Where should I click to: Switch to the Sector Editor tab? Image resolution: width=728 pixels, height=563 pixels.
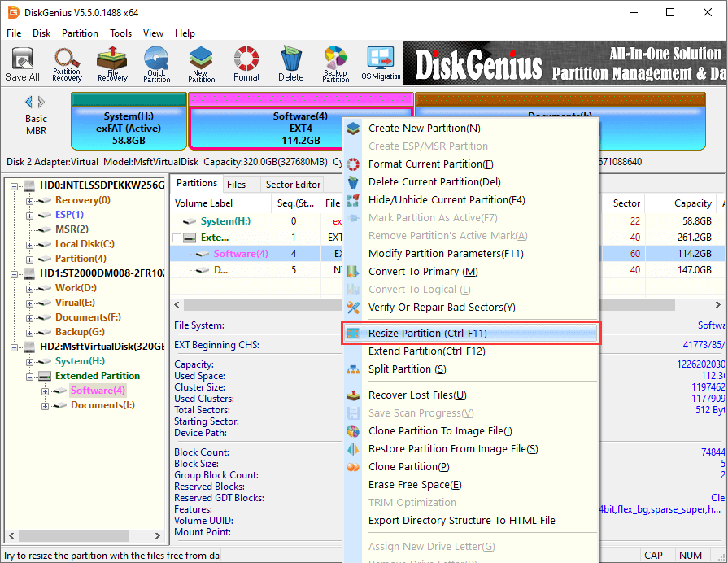[294, 185]
